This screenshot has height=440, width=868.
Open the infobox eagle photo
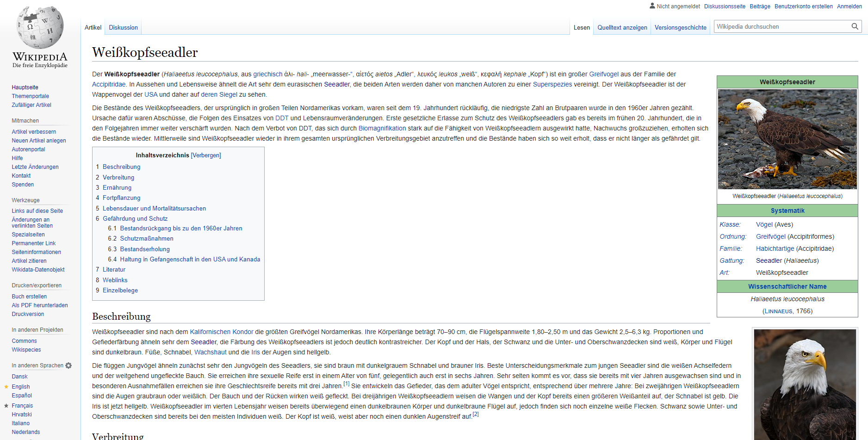pos(787,139)
